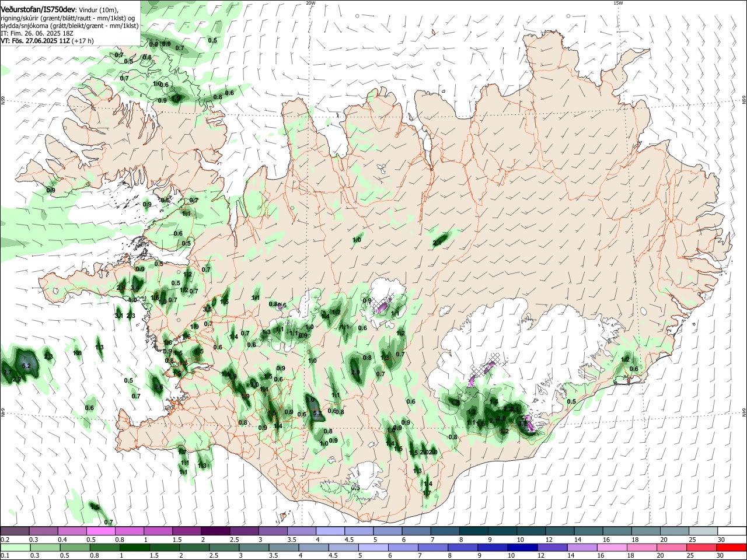
Task: Click the Veðurstofan/IS750dev title text
Action: [39, 9]
